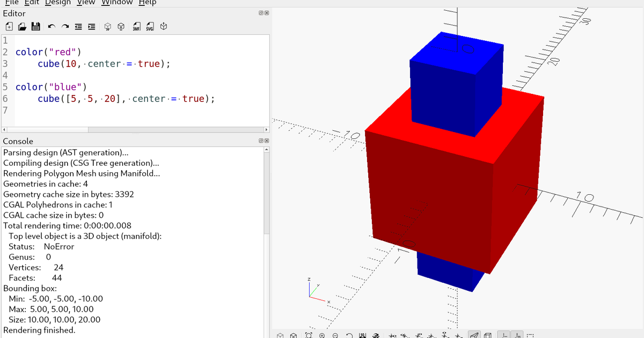This screenshot has height=338, width=644.
Task: Reset the 3D view
Action: click(349, 334)
